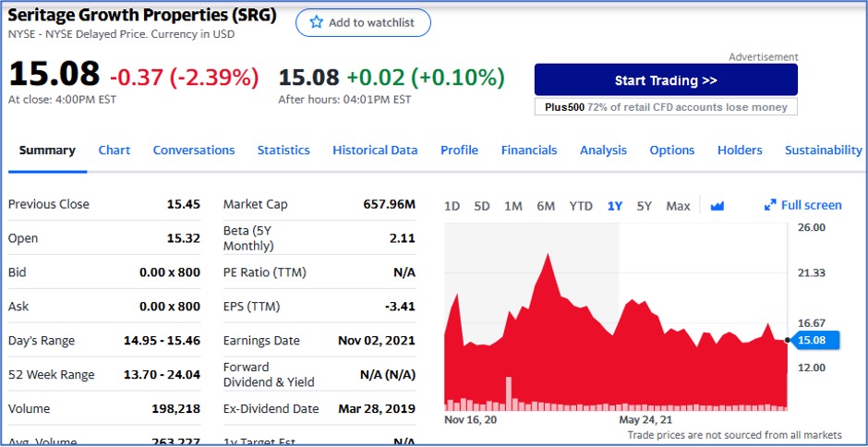Click the Market Cap value 657.96M

point(389,204)
